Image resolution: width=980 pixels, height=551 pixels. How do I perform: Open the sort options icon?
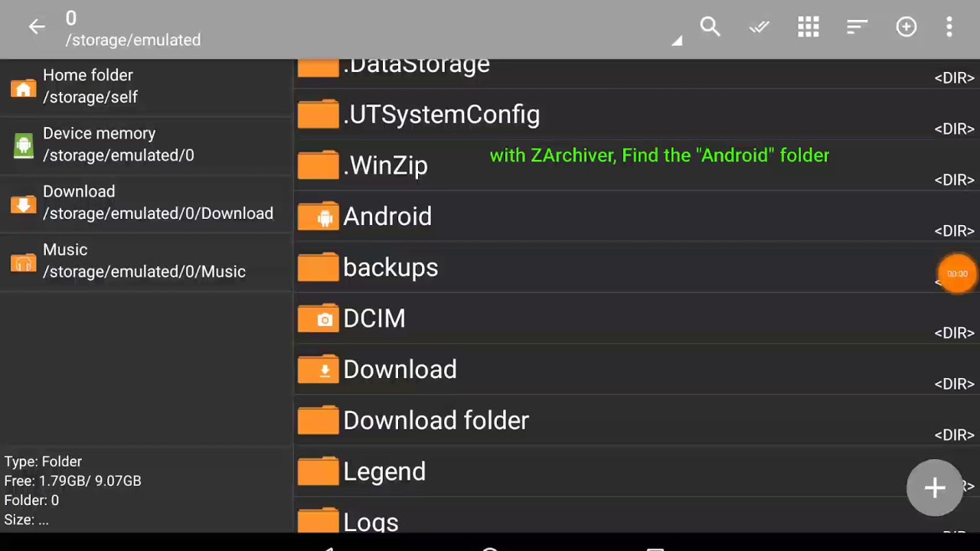pyautogui.click(x=857, y=28)
